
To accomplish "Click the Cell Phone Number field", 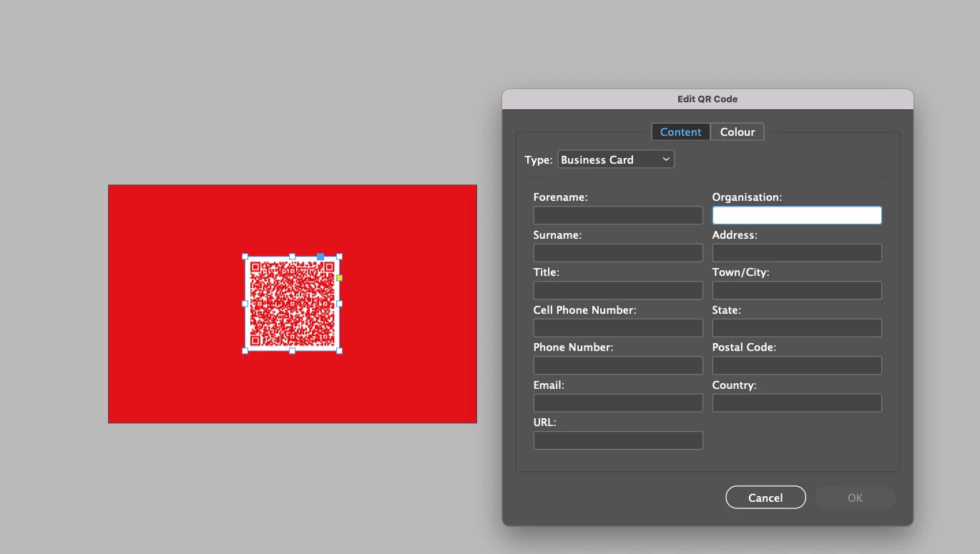I will coord(618,327).
